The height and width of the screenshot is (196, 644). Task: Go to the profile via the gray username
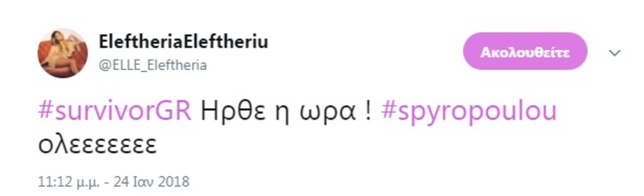click(153, 65)
